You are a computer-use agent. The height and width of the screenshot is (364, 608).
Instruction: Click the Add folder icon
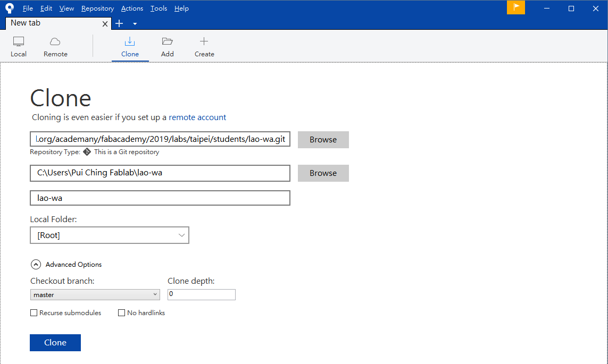tap(168, 41)
